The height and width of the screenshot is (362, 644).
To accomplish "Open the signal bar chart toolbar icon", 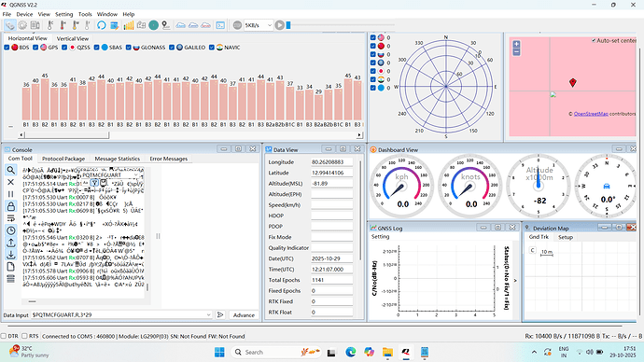I will [x=129, y=25].
